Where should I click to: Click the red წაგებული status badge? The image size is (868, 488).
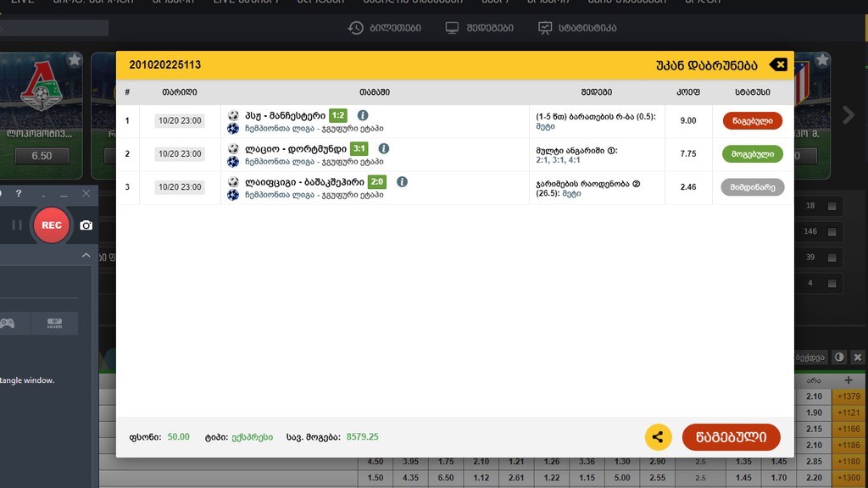753,120
